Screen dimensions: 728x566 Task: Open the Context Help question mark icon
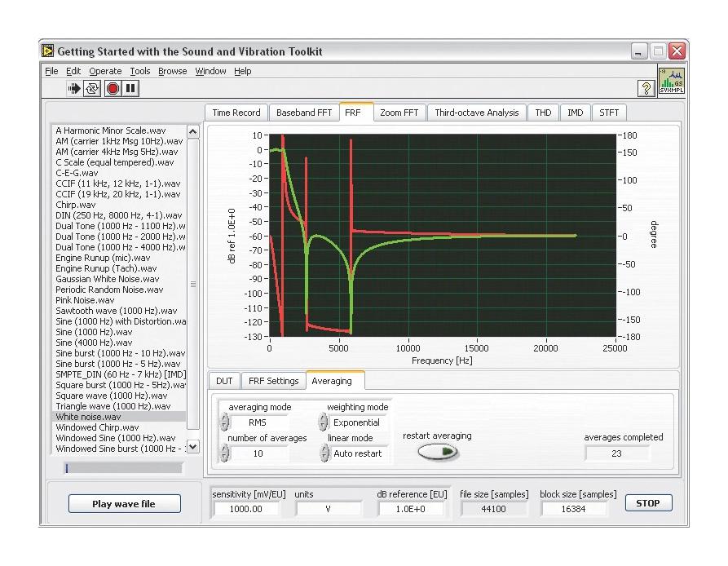[x=646, y=88]
